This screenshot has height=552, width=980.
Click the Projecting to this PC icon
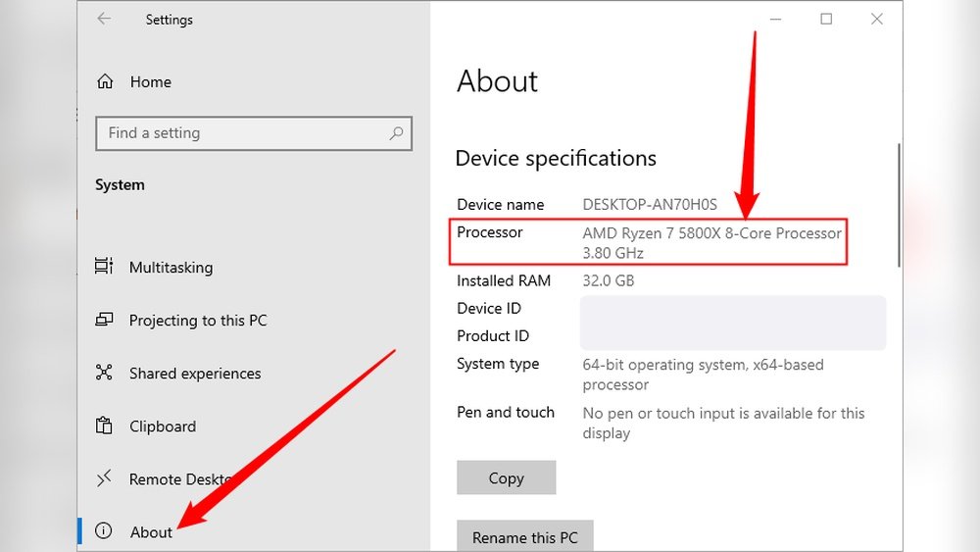pos(104,321)
